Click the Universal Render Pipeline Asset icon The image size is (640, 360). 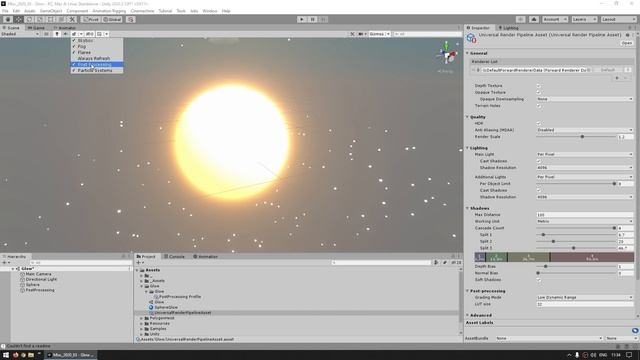pos(471,38)
